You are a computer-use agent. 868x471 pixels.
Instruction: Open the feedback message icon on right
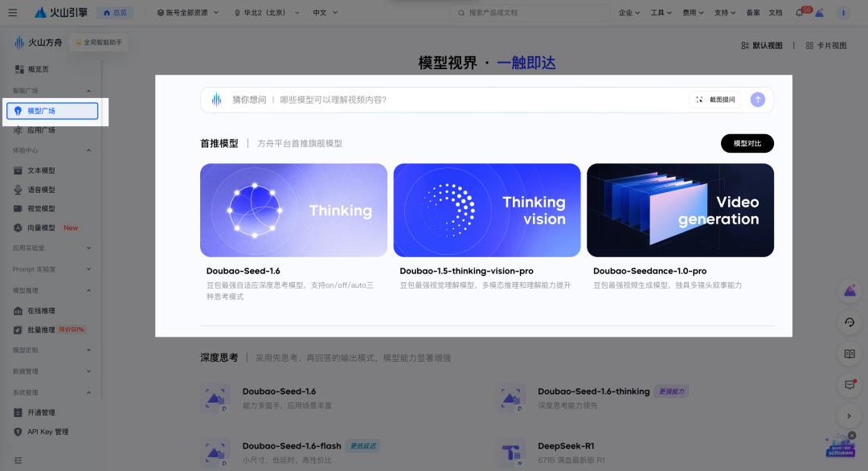pyautogui.click(x=850, y=385)
